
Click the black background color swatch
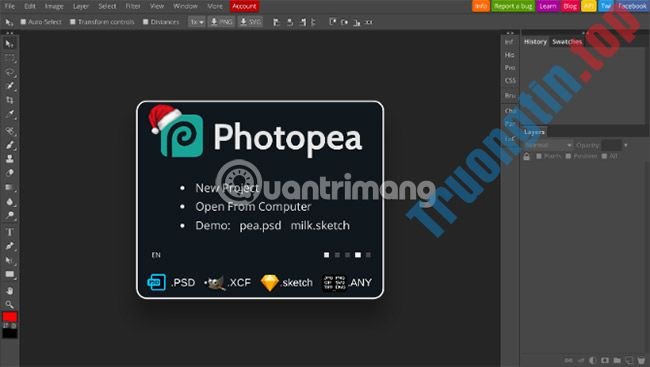pyautogui.click(x=10, y=333)
